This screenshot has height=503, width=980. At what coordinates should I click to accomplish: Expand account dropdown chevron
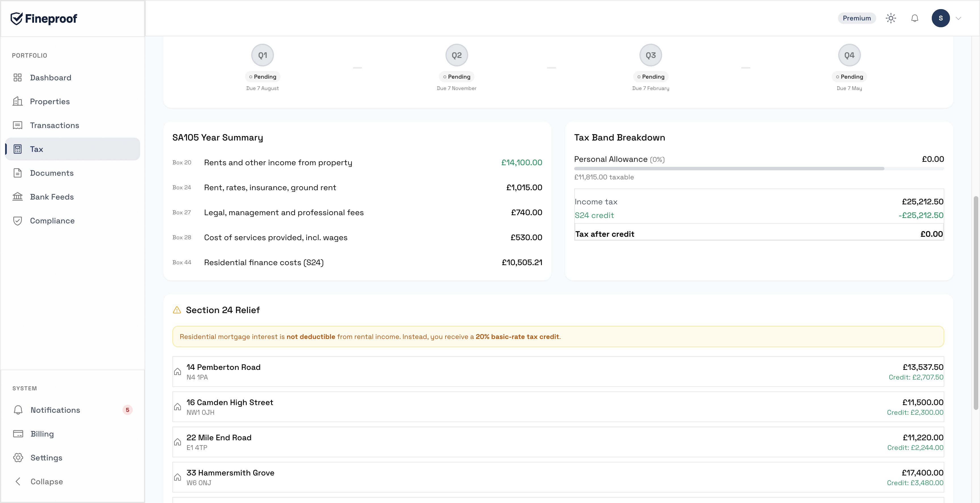tap(958, 18)
